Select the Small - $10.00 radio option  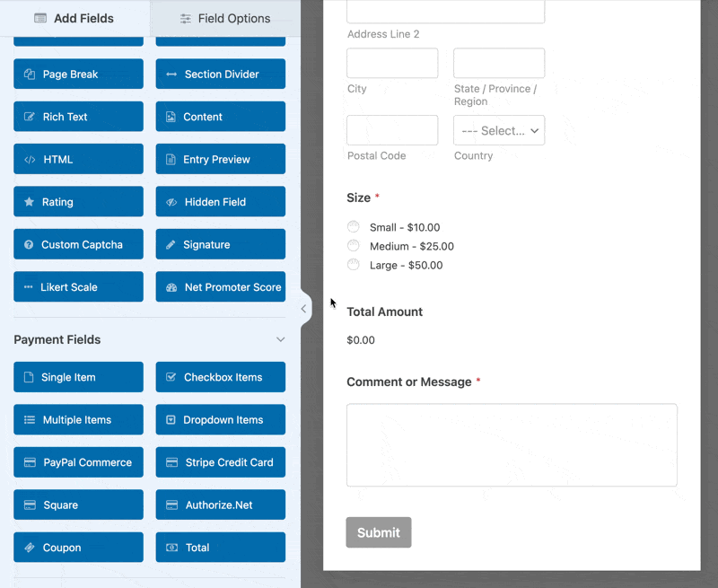click(354, 227)
